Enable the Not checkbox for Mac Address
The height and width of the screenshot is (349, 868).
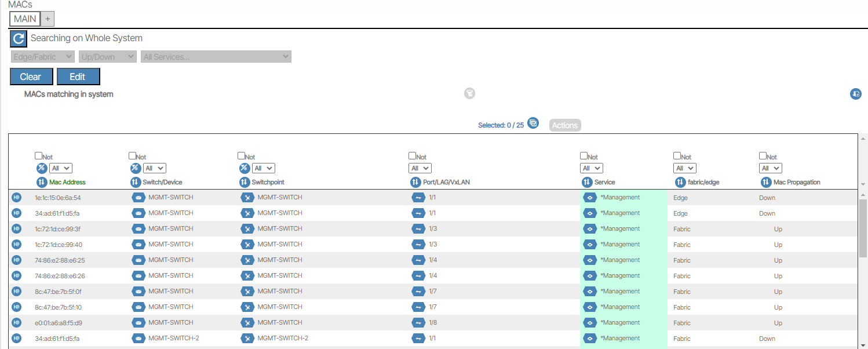(38, 156)
